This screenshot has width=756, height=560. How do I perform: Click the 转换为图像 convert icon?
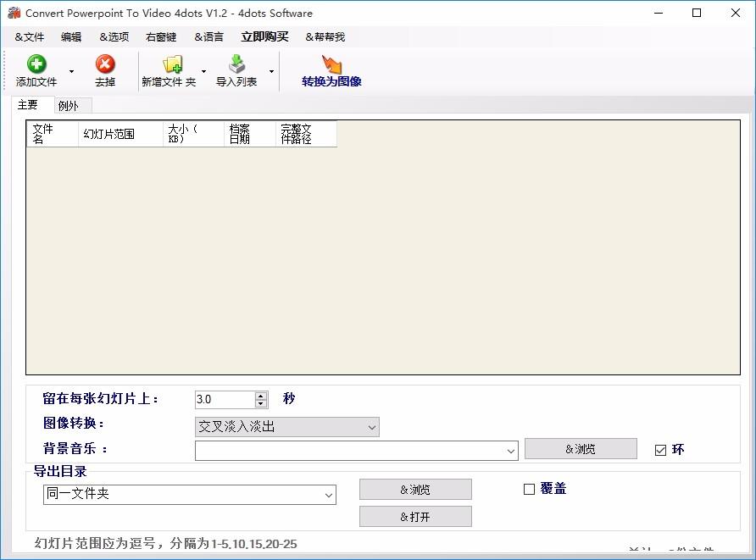331,64
